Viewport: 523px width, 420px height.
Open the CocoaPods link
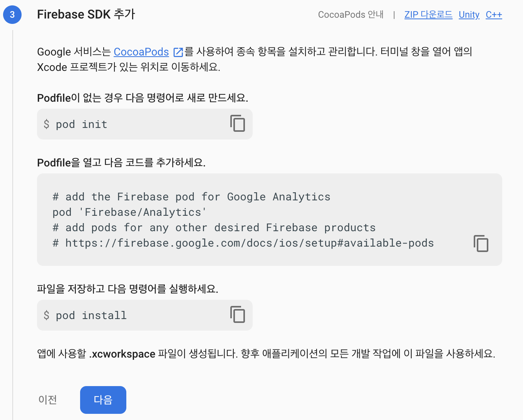click(141, 52)
